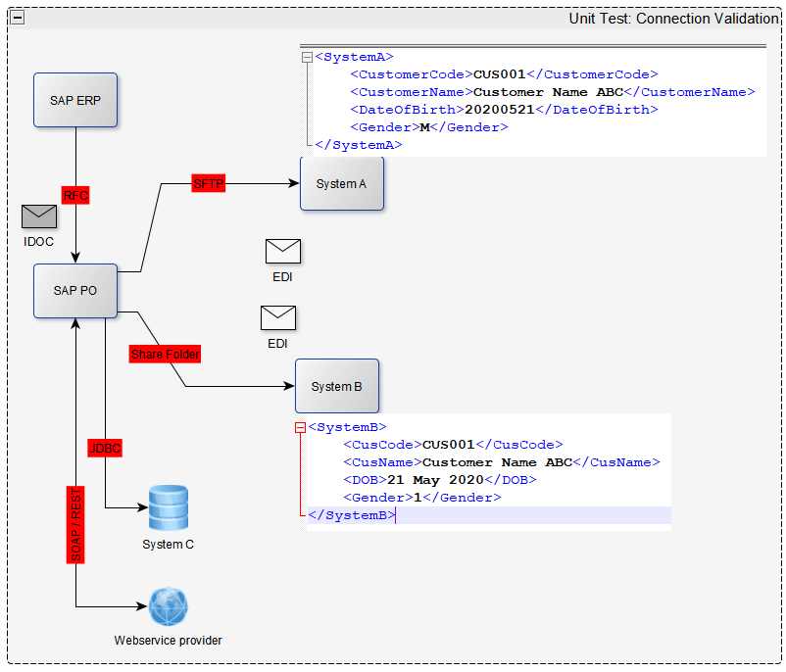Collapse the Unit Test container with minus button
The width and height of the screenshot is (786, 672).
click(18, 19)
